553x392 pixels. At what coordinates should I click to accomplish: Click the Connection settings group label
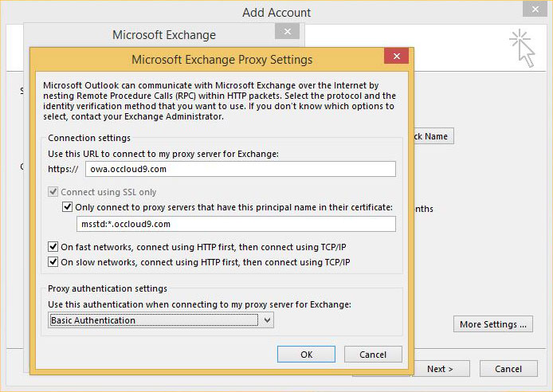click(89, 138)
